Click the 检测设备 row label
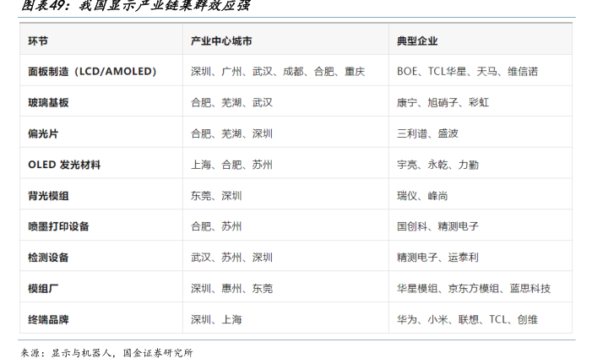The image size is (592, 364). 48,257
